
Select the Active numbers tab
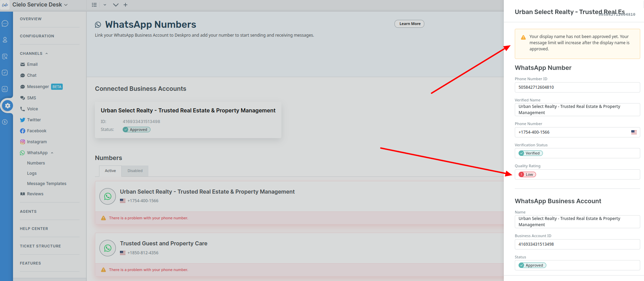pyautogui.click(x=110, y=171)
